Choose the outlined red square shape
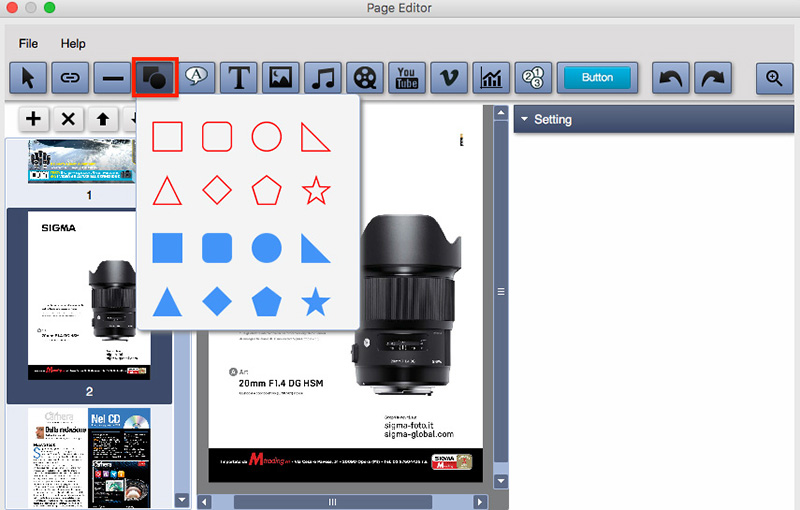Image resolution: width=800 pixels, height=510 pixels. click(167, 137)
